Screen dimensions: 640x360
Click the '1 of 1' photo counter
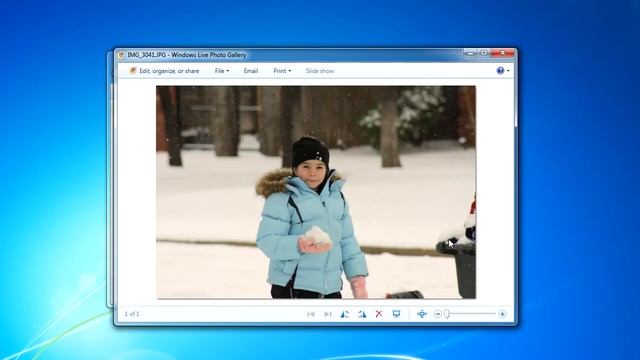click(132, 314)
